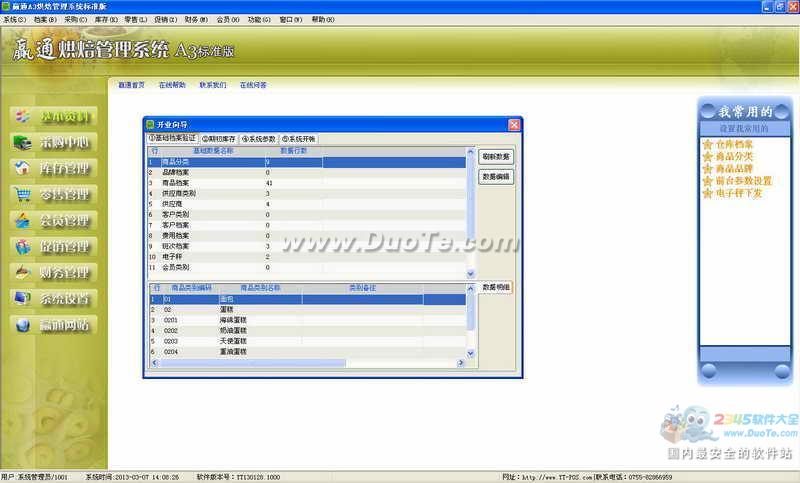The height and width of the screenshot is (483, 800).
Task: Switch to the ②期初库存 tab
Action: [x=218, y=139]
